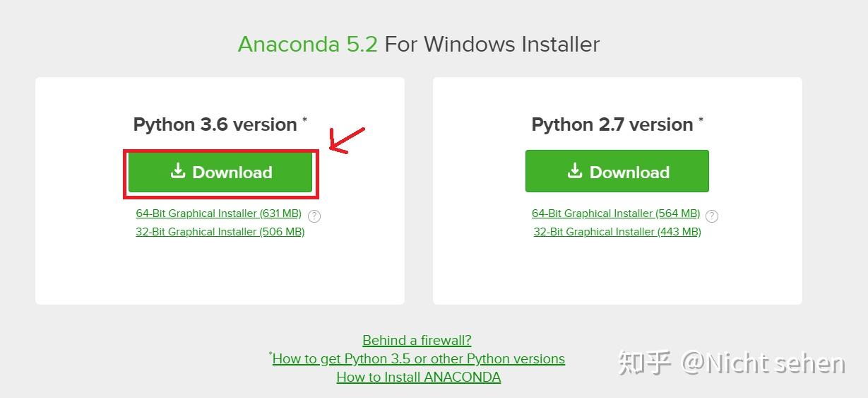Click the red hand-drawn arrow annotation
Viewport: 868px width, 398px height.
click(346, 140)
